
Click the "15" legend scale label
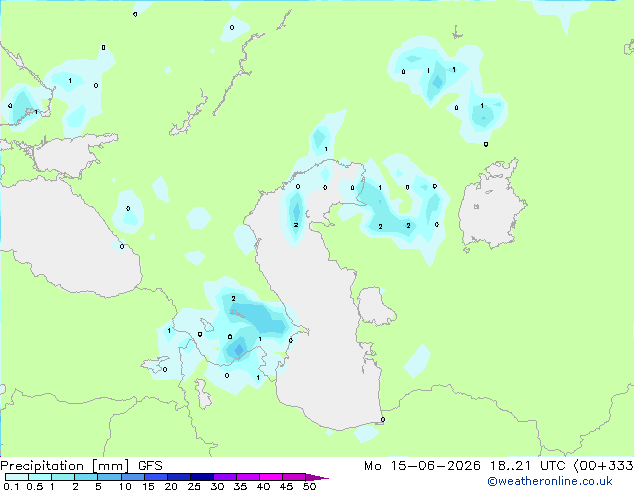click(x=148, y=486)
